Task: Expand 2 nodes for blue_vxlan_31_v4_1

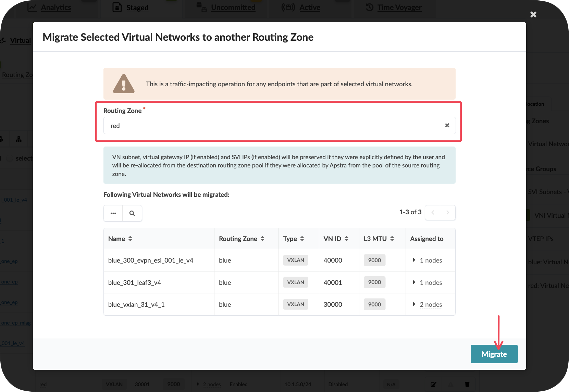Action: point(414,304)
